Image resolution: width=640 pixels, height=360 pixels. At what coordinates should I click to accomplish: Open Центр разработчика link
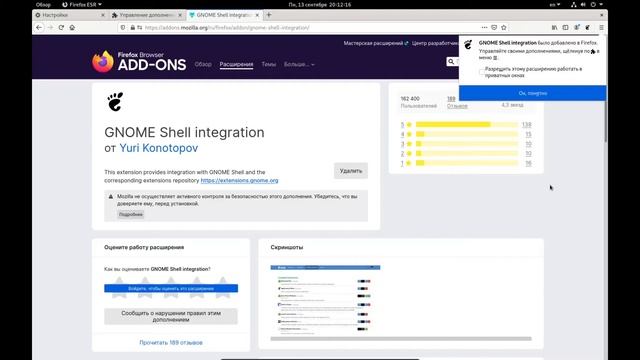(x=435, y=43)
